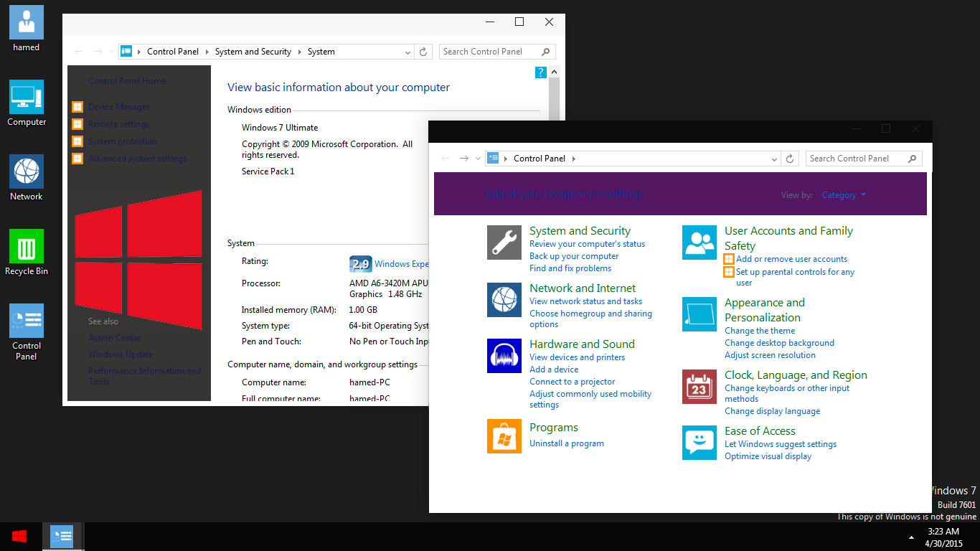The width and height of the screenshot is (980, 551).
Task: Open the Ease of Access icon
Action: coord(699,443)
